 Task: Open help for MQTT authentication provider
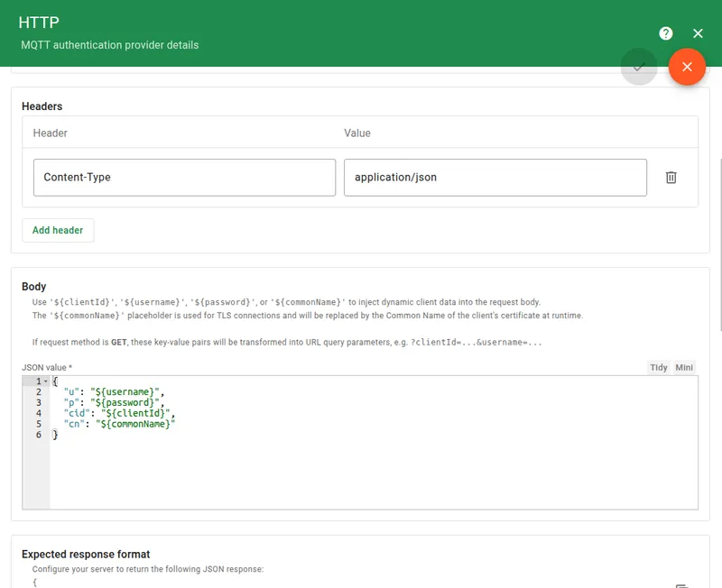665,33
